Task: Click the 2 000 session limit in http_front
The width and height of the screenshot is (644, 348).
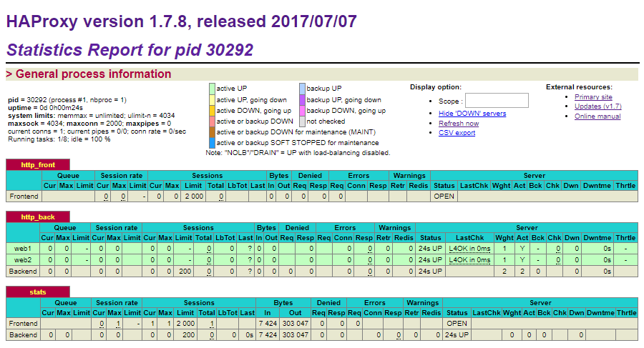Action: click(x=194, y=197)
